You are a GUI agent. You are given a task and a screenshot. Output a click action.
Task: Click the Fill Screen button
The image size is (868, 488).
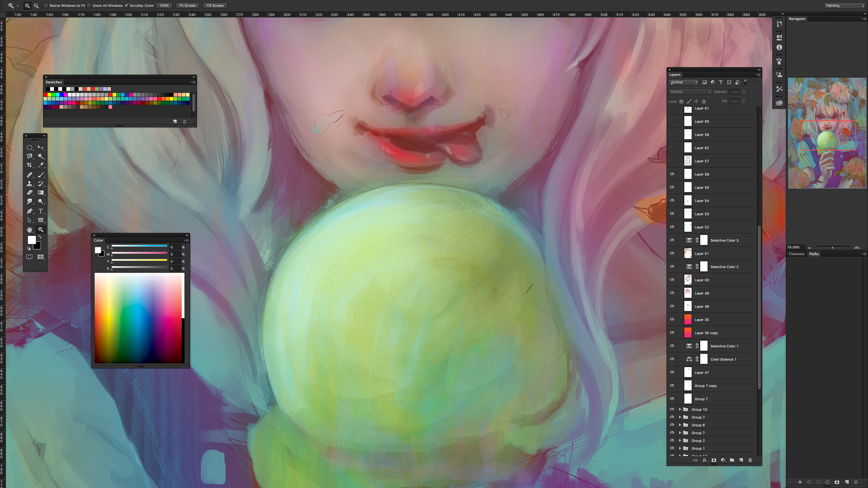tap(215, 5)
